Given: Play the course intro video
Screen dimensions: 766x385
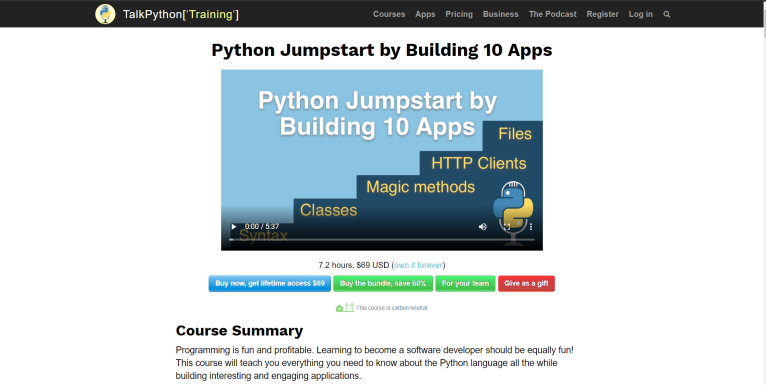Looking at the screenshot, I should [234, 227].
